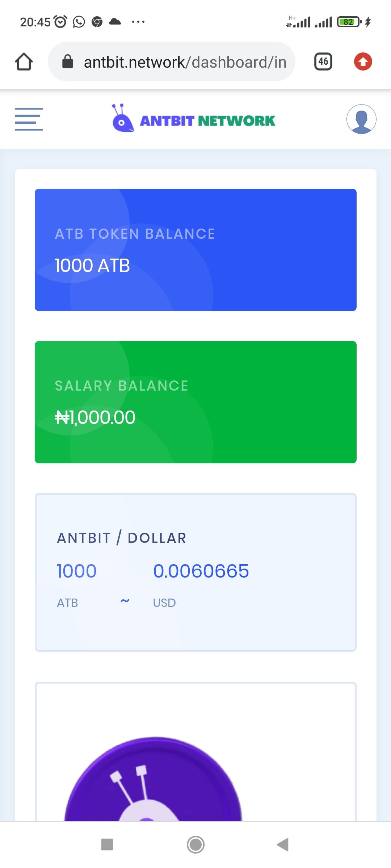Tap the 0.0060665 USD value
Screen dimensions: 391x868
[201, 571]
